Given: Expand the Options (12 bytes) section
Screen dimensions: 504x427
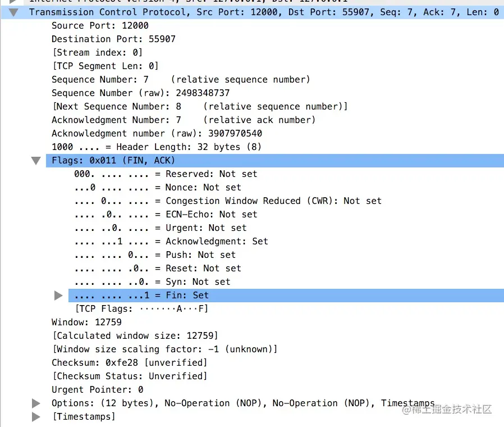Looking at the screenshot, I should point(35,403).
